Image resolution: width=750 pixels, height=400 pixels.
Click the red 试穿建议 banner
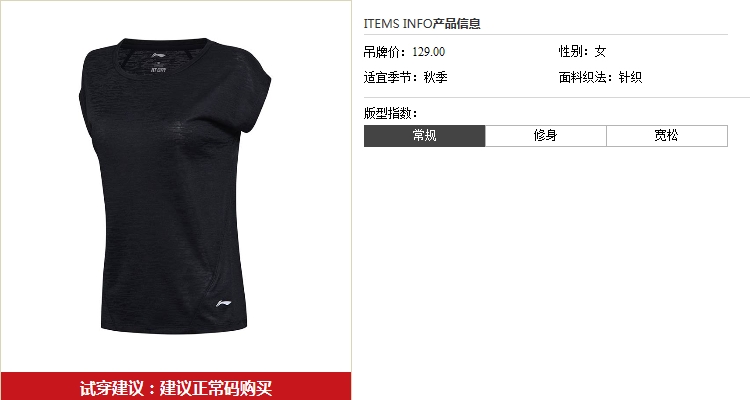pos(176,386)
